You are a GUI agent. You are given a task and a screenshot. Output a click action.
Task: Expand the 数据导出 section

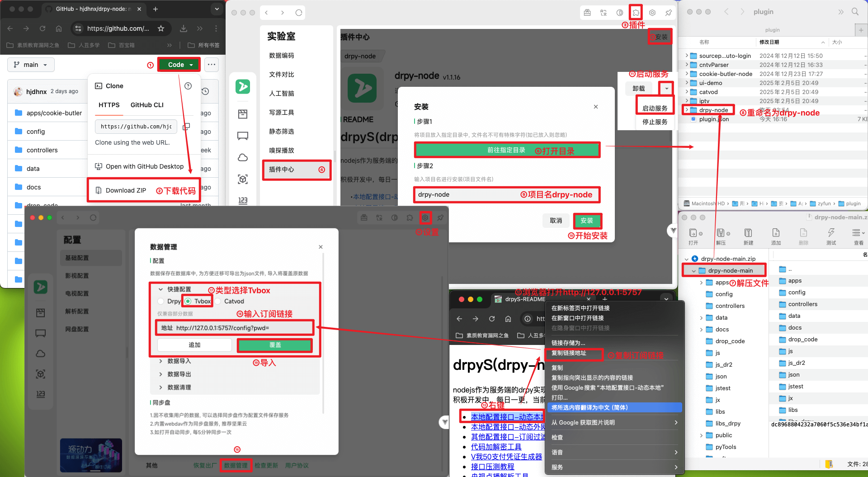[x=160, y=374]
